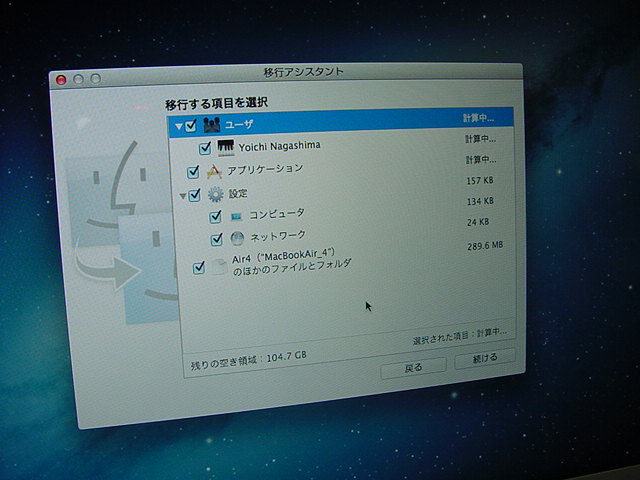Viewport: 640px width, 480px height.
Task: Click the 戻る button
Action: pos(413,368)
